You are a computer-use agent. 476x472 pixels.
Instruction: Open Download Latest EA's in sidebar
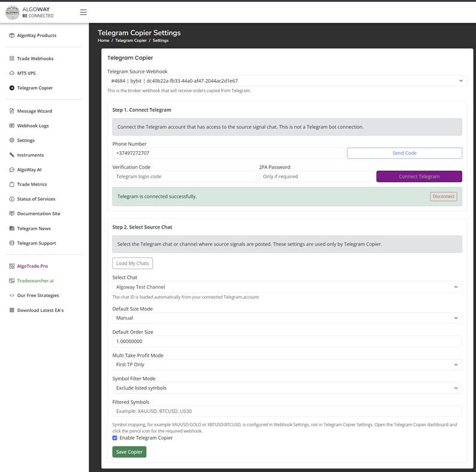tap(40, 310)
